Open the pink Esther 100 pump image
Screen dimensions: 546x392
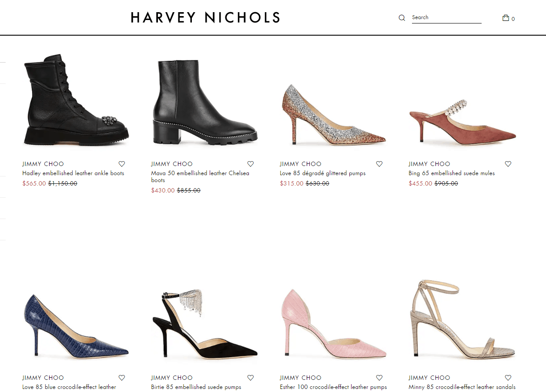[x=333, y=324]
